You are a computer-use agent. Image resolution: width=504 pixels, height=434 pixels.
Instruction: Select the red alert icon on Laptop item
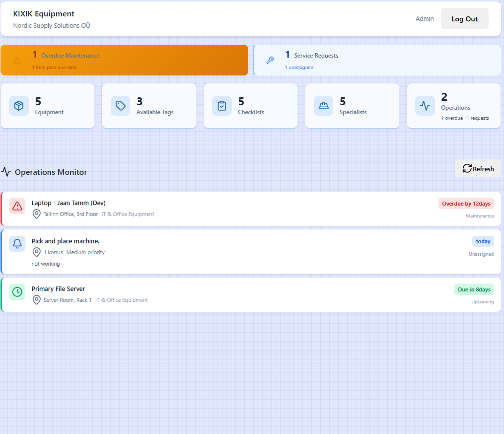(17, 206)
